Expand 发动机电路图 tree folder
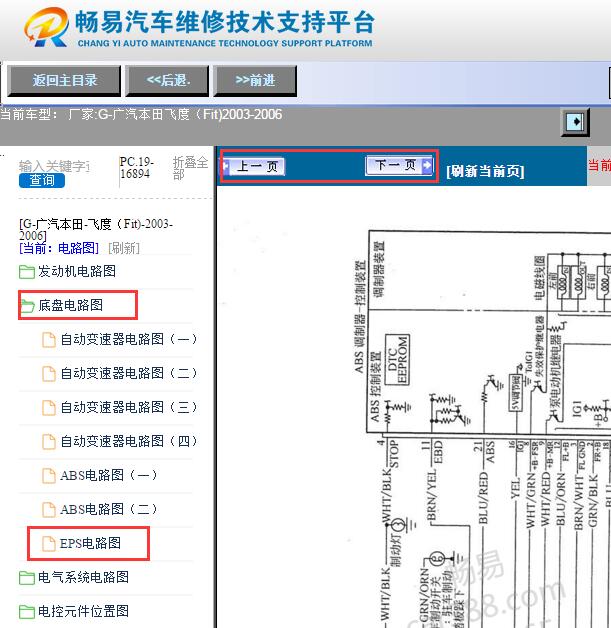Image resolution: width=611 pixels, height=628 pixels. [77, 272]
